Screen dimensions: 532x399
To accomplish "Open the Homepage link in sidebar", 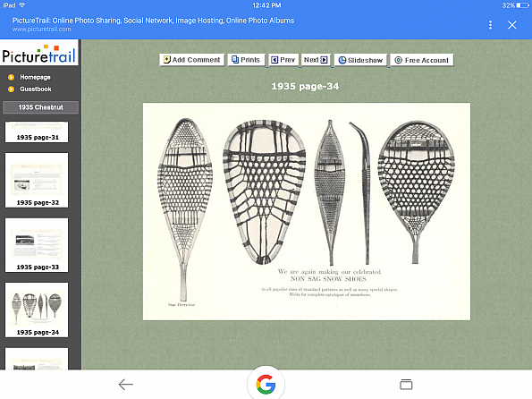I will (35, 77).
